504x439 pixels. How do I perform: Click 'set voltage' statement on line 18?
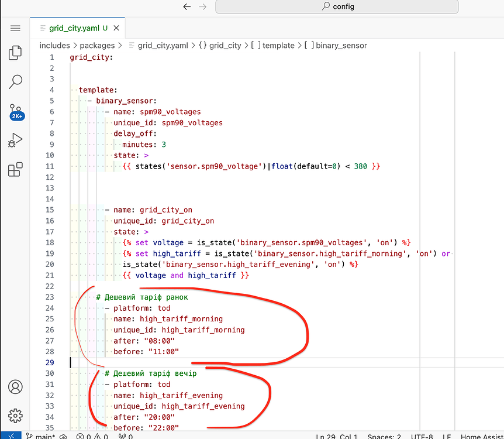[160, 243]
